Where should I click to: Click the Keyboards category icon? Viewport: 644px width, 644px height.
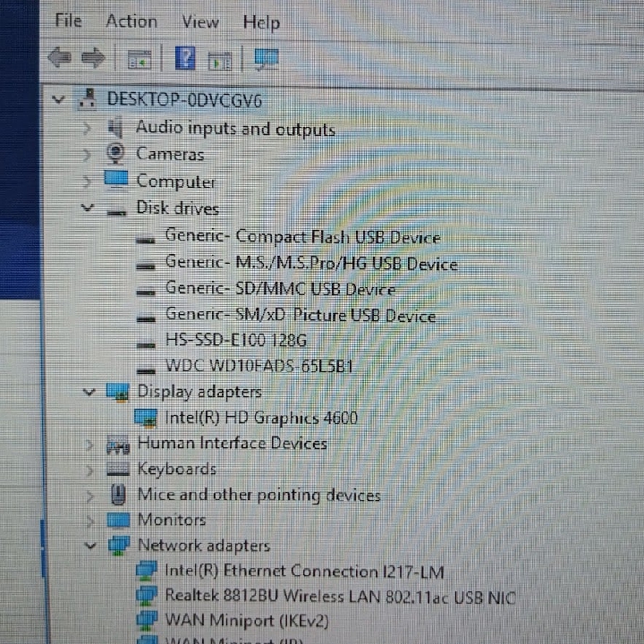tap(118, 469)
